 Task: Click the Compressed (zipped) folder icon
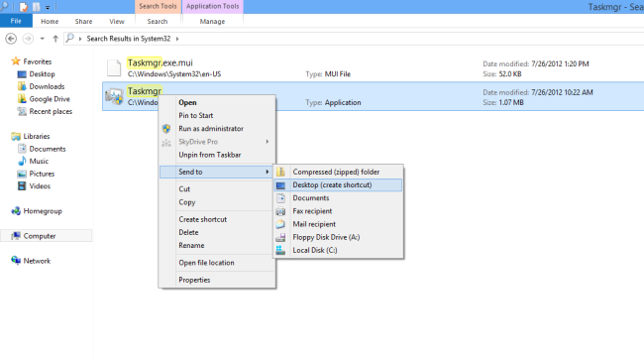[281, 172]
